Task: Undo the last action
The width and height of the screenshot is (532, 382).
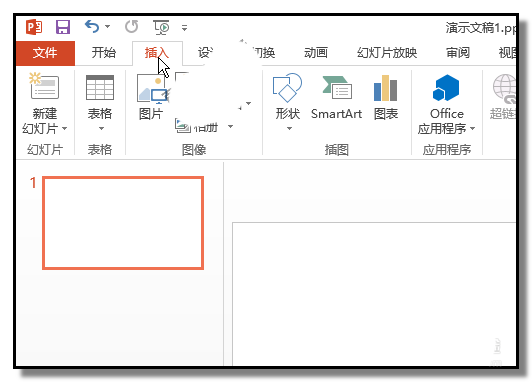Action: tap(92, 26)
